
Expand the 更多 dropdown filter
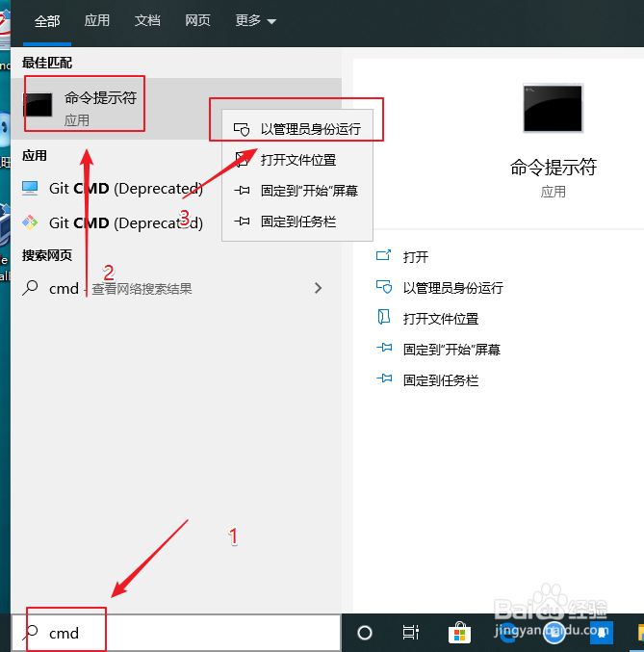(x=255, y=20)
